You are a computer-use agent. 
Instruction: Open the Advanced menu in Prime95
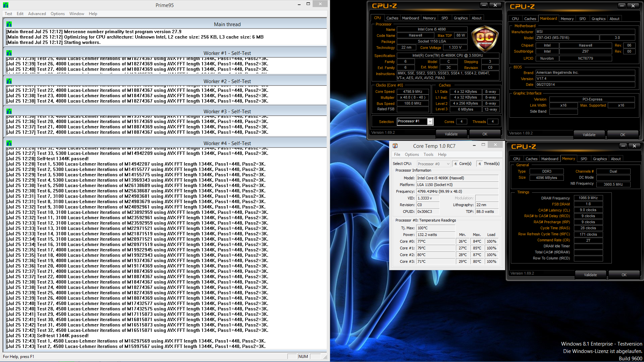(37, 14)
